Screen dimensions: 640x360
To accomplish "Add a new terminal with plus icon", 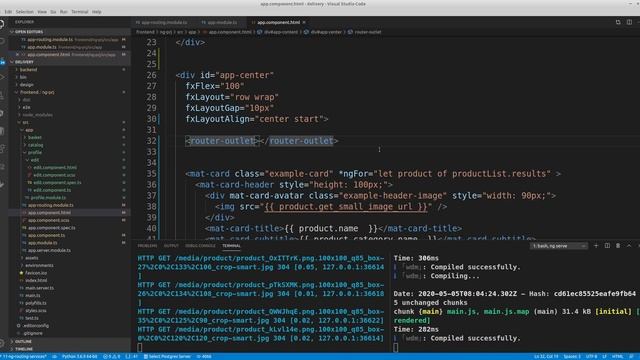I will coord(596,246).
